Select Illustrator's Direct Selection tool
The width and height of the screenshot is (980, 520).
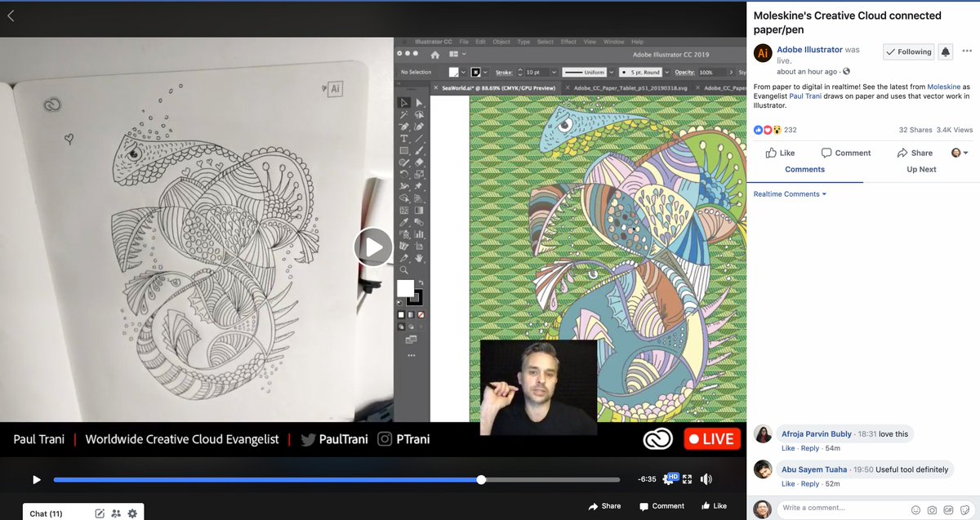pos(420,102)
